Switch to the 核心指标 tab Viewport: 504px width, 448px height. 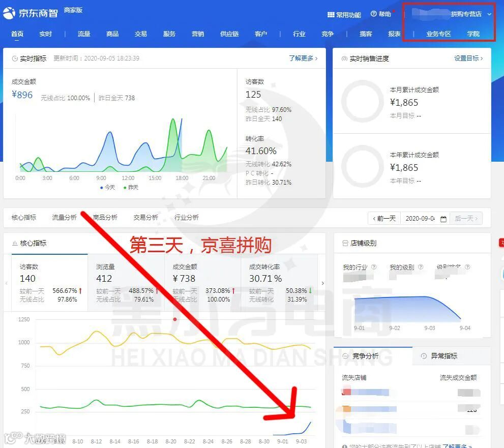click(x=24, y=218)
